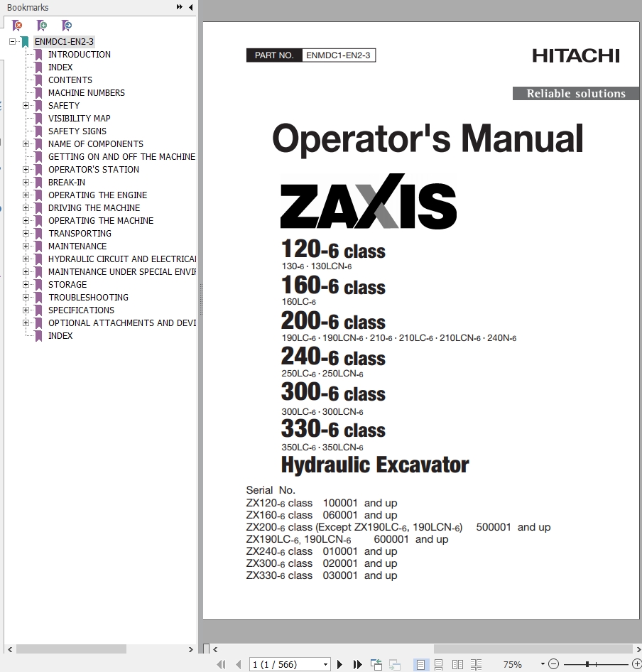Click the document horizontal scrollbar thumb
642x672 pixels.
533,649
